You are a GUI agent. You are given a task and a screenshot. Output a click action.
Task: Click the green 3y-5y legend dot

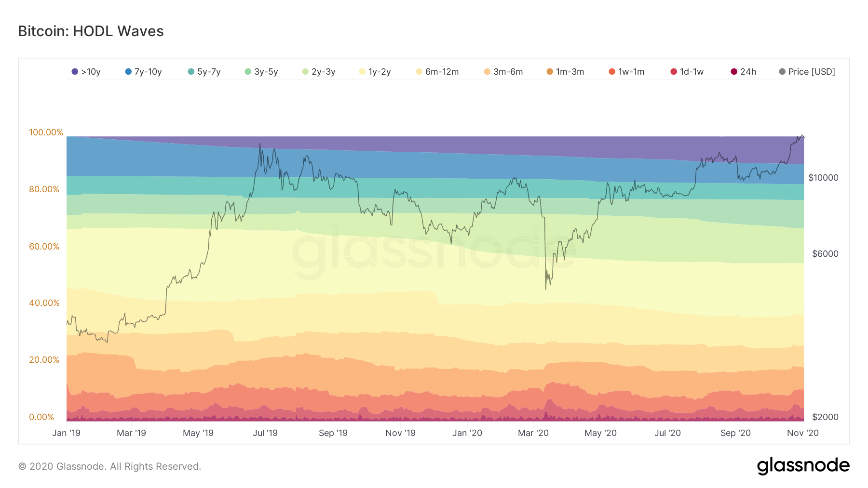[248, 72]
